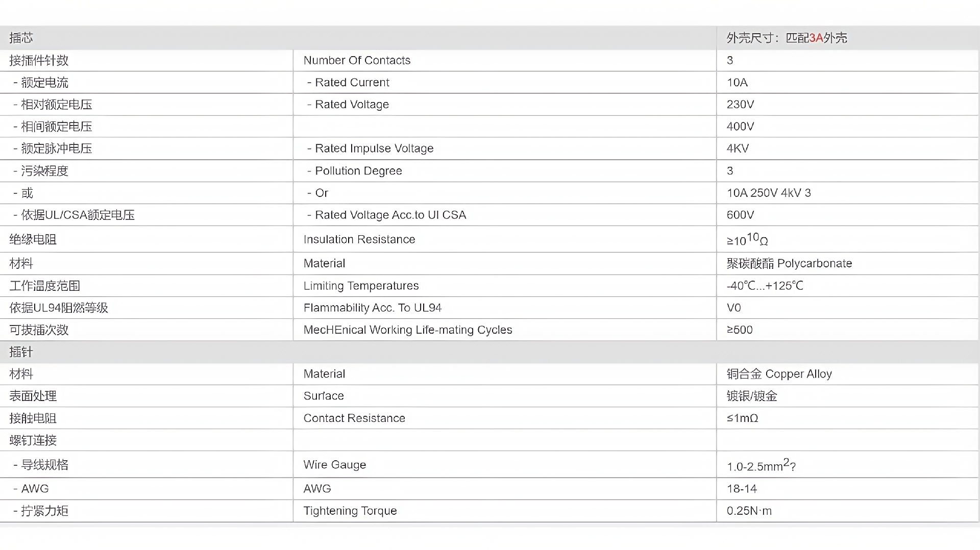Click the V0 flammability value
The image size is (980, 550).
click(x=733, y=308)
